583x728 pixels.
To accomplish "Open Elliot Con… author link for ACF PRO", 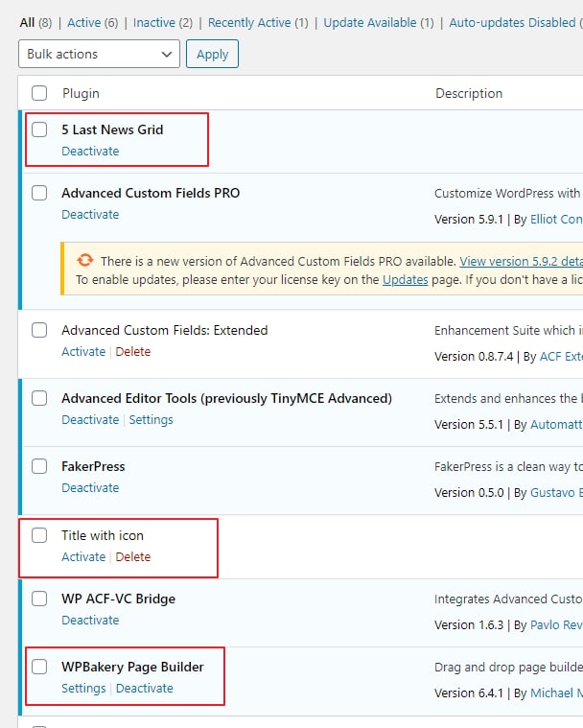I will (x=556, y=219).
